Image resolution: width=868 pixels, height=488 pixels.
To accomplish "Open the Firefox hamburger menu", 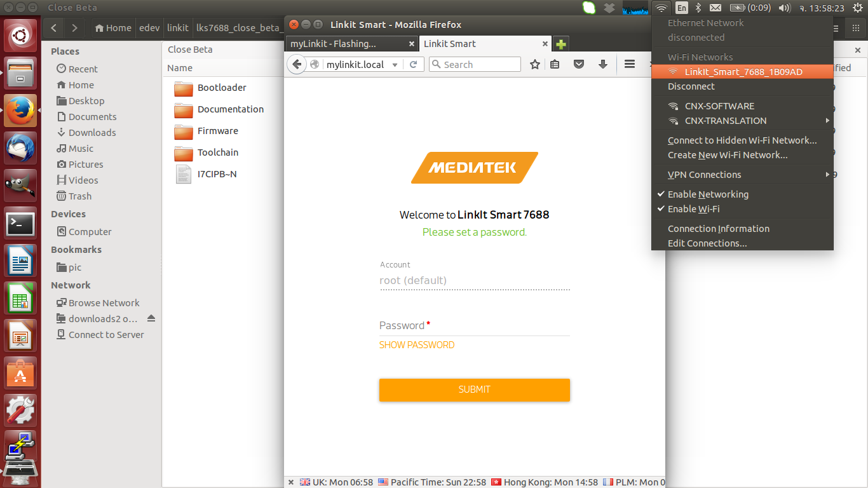I will point(630,64).
